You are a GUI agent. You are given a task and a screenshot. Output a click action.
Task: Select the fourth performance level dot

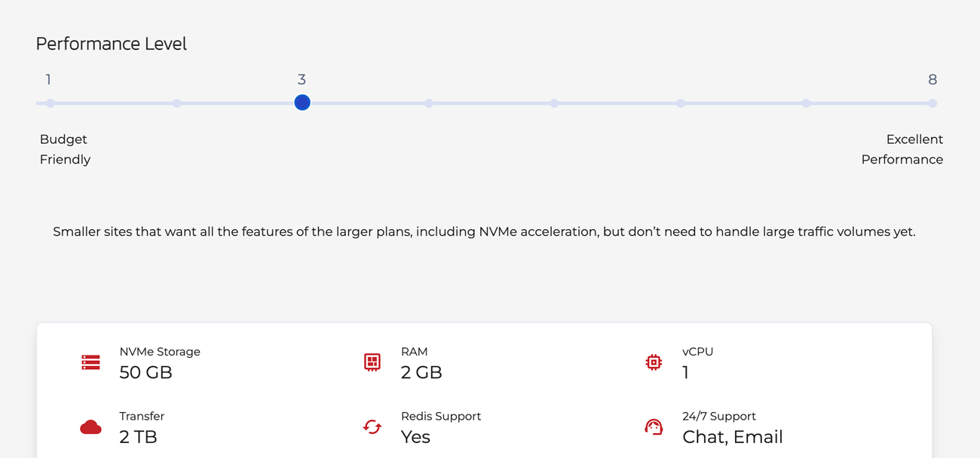click(428, 103)
